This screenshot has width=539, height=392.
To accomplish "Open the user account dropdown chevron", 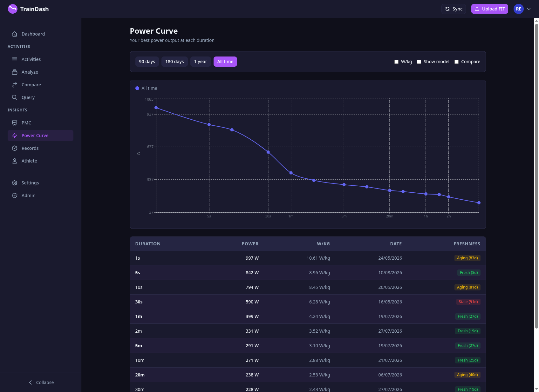I will (x=529, y=9).
